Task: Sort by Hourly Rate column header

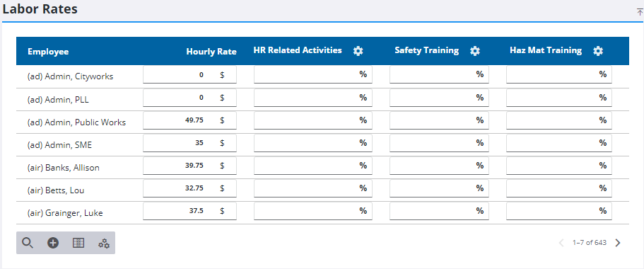Action: 211,52
